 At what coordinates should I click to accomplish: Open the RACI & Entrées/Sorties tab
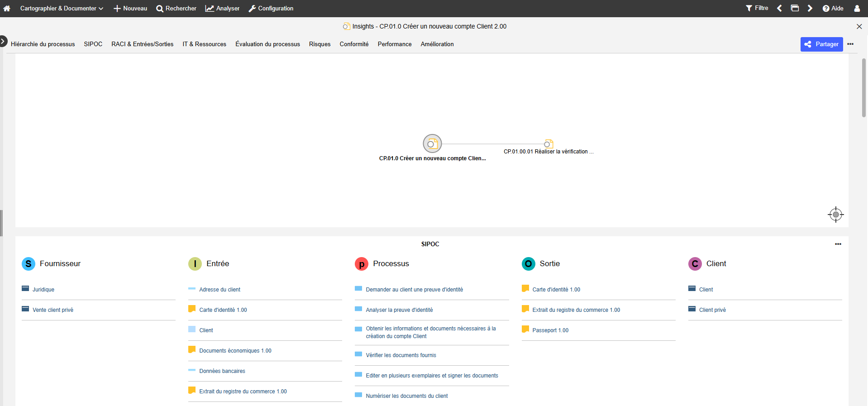(142, 44)
